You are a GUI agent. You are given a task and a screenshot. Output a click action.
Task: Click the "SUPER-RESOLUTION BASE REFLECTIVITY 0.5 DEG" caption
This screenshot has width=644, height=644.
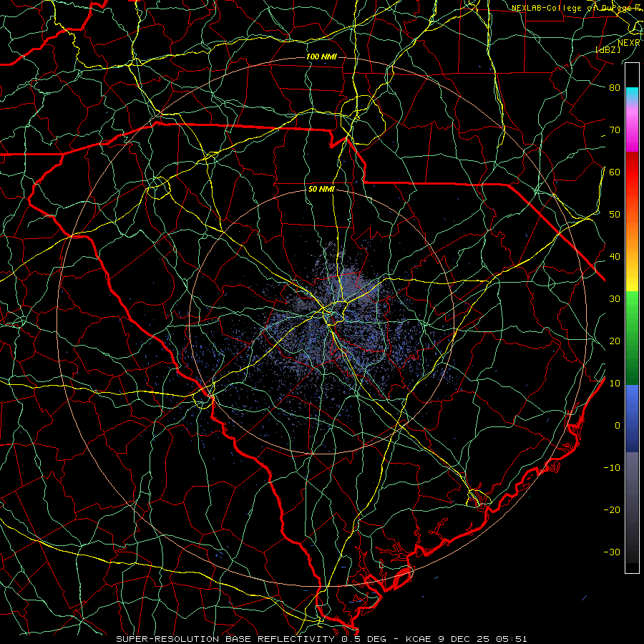pos(251,639)
